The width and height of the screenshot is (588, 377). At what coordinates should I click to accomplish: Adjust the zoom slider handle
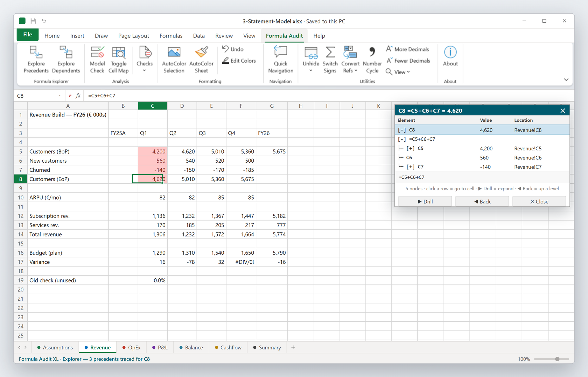pos(557,359)
